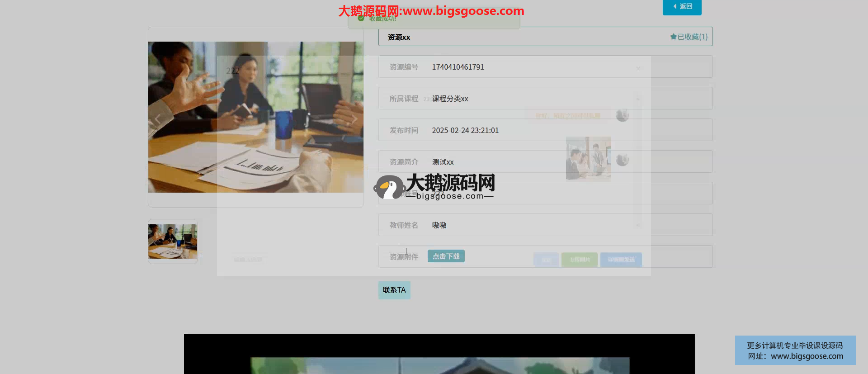The image size is (868, 374).
Task: Click the 资源编号 number 1740410461791
Action: [458, 67]
